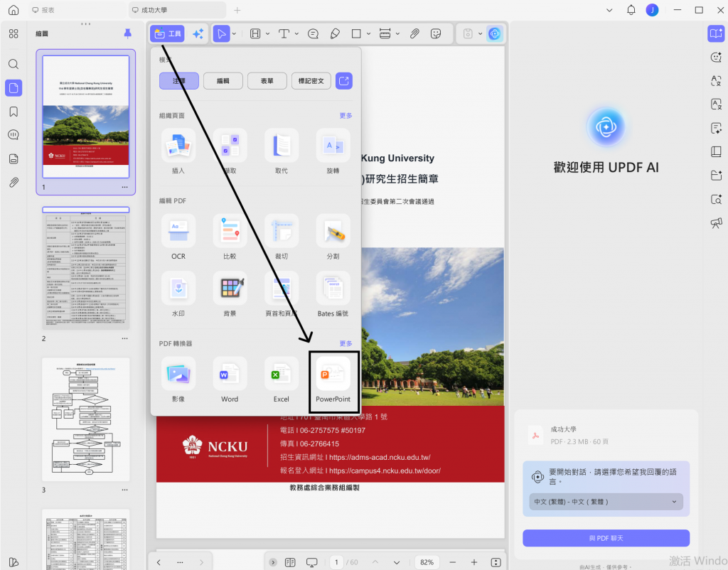The width and height of the screenshot is (728, 570).
Task: Toggle the pin thumbnail panel icon
Action: click(x=128, y=33)
